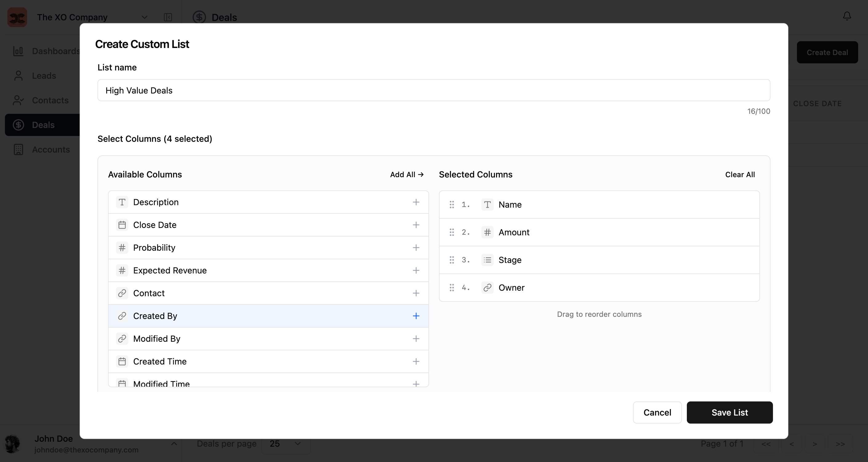Select the Amount row in Selected Columns
The image size is (868, 462).
[599, 232]
